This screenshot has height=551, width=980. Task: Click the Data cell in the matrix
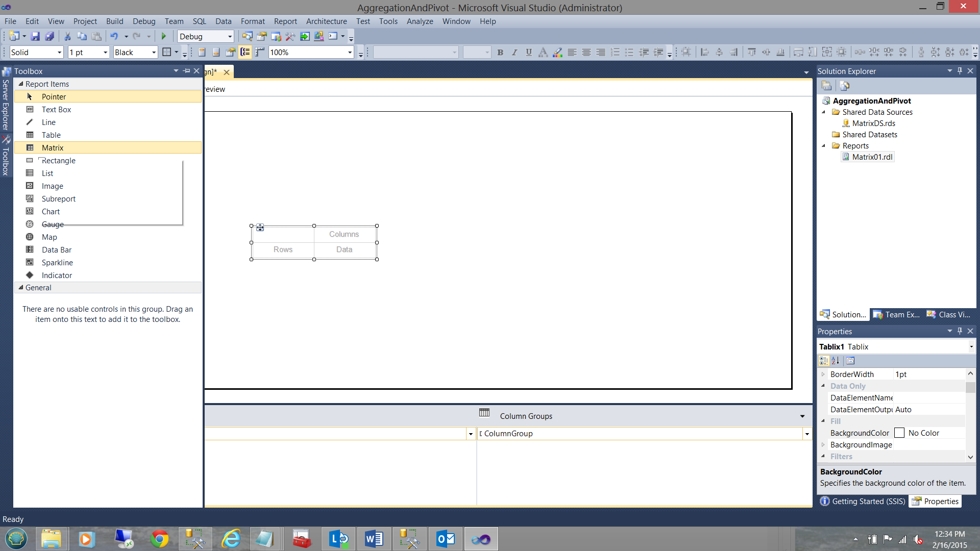coord(344,249)
